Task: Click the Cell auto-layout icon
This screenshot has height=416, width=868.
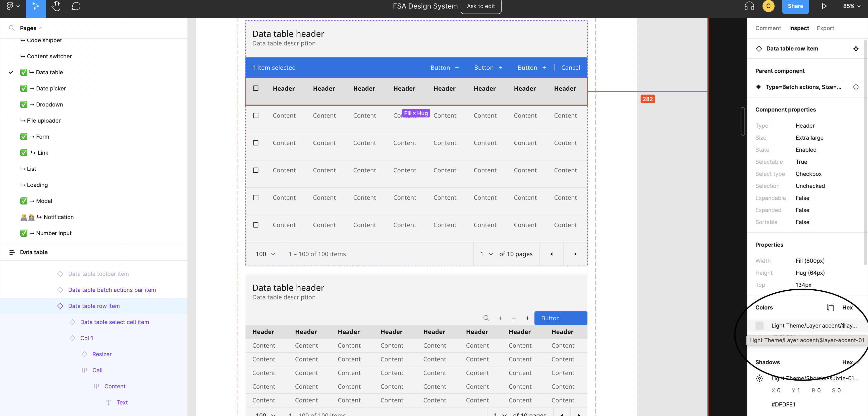Action: click(84, 370)
